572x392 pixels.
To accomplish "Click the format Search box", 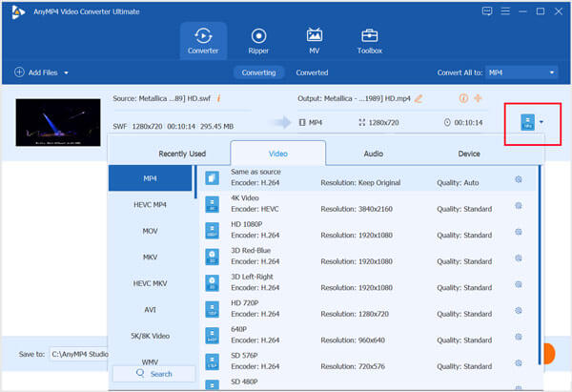I will coord(153,374).
